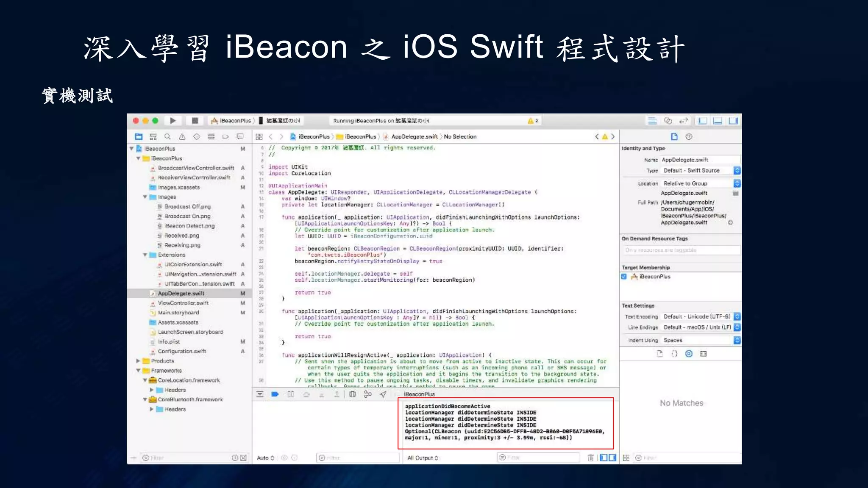The image size is (868, 488).
Task: Open the test navigator diamond icon
Action: tap(196, 136)
